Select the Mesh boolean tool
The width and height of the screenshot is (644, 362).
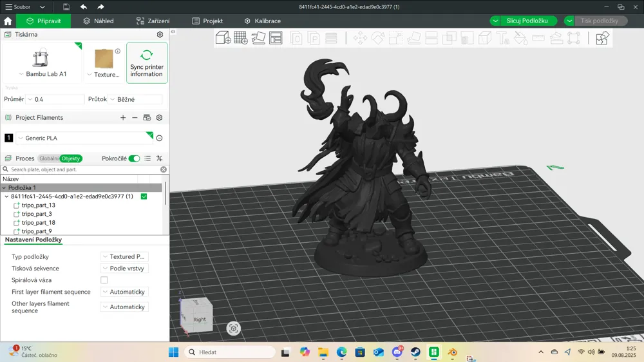[x=450, y=38]
